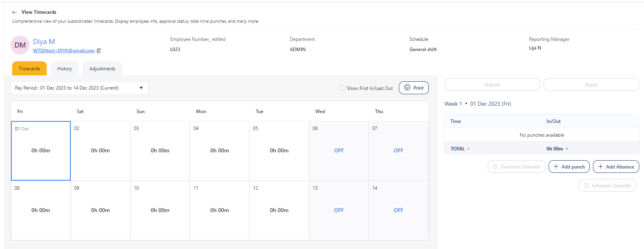Image resolution: width=644 pixels, height=249 pixels.
Task: Click the printer icon in Print button
Action: click(x=407, y=88)
